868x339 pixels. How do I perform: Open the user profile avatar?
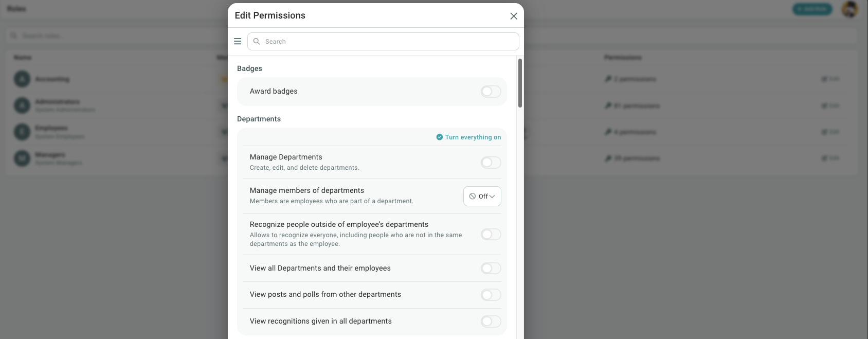[x=849, y=9]
